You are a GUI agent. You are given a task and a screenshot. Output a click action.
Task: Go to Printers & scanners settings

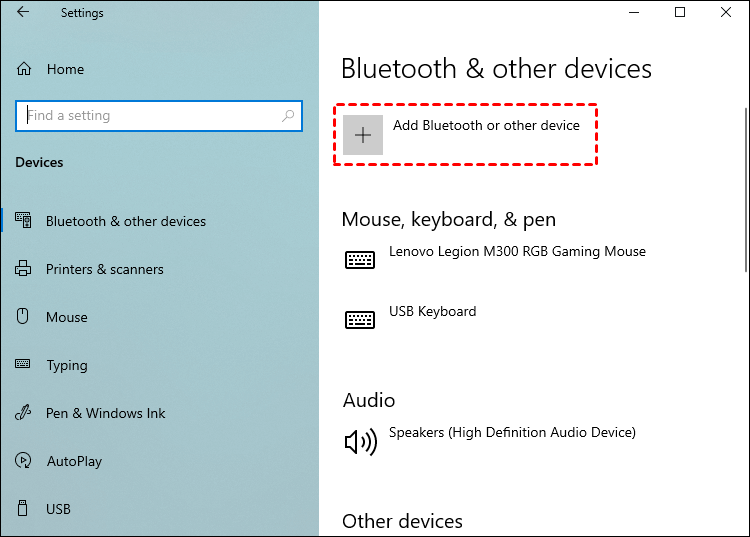click(104, 269)
